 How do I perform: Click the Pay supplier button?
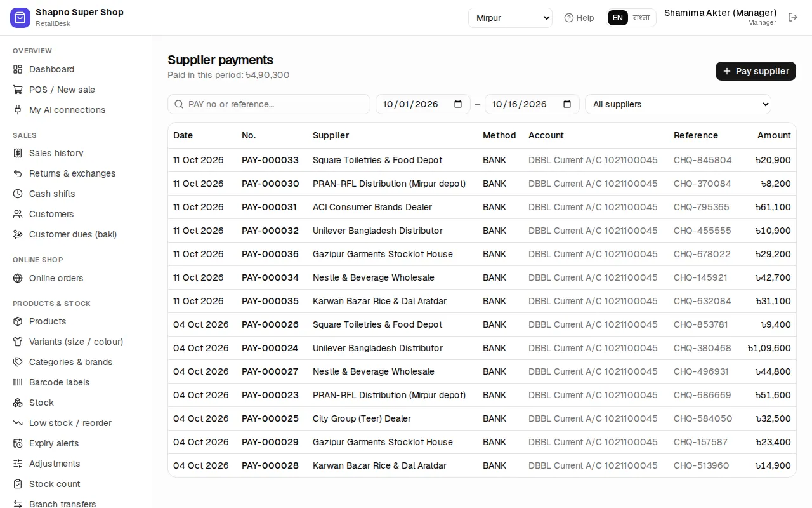click(756, 71)
